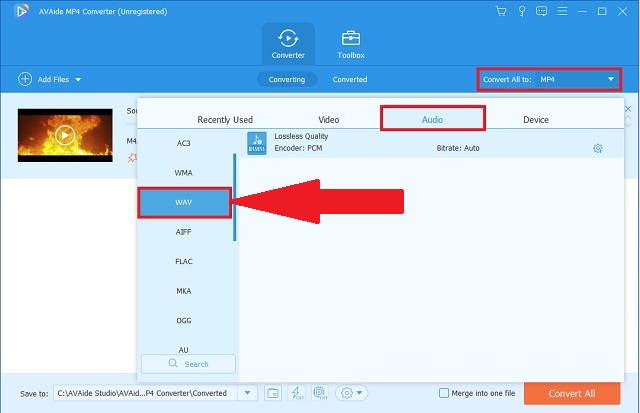Switch to Device formats tab

tap(536, 120)
